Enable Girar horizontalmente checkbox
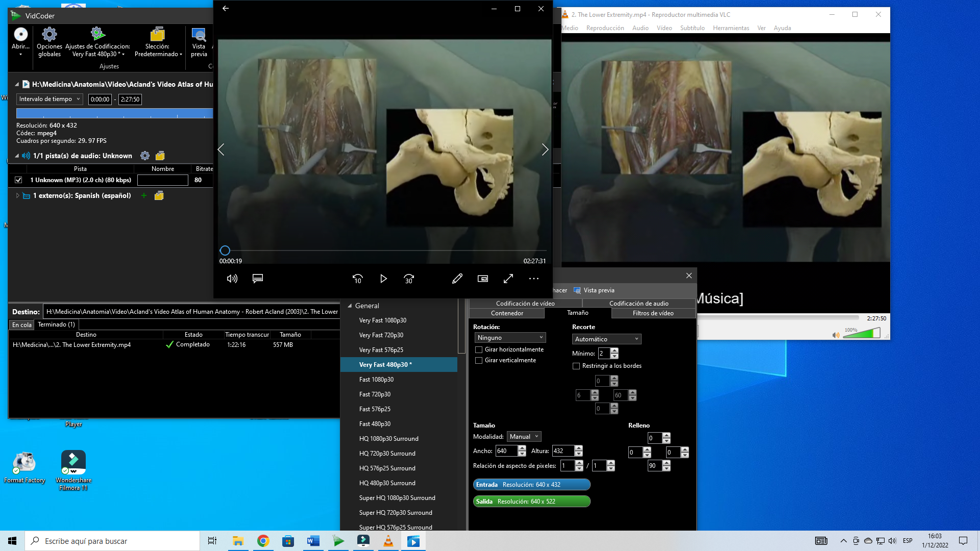The height and width of the screenshot is (551, 980). pyautogui.click(x=479, y=350)
